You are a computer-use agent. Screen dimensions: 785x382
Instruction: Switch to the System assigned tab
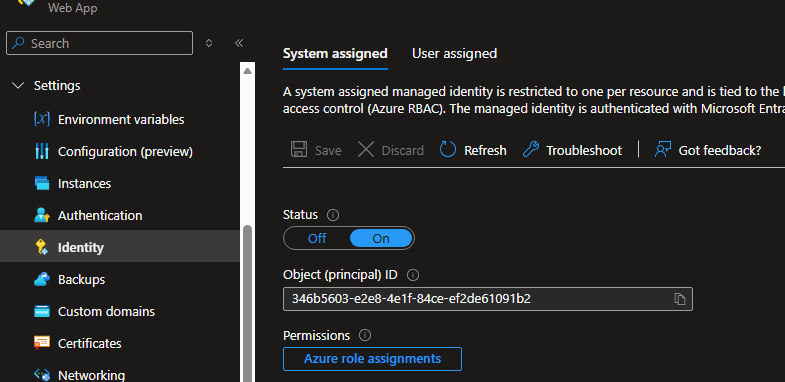pyautogui.click(x=335, y=53)
